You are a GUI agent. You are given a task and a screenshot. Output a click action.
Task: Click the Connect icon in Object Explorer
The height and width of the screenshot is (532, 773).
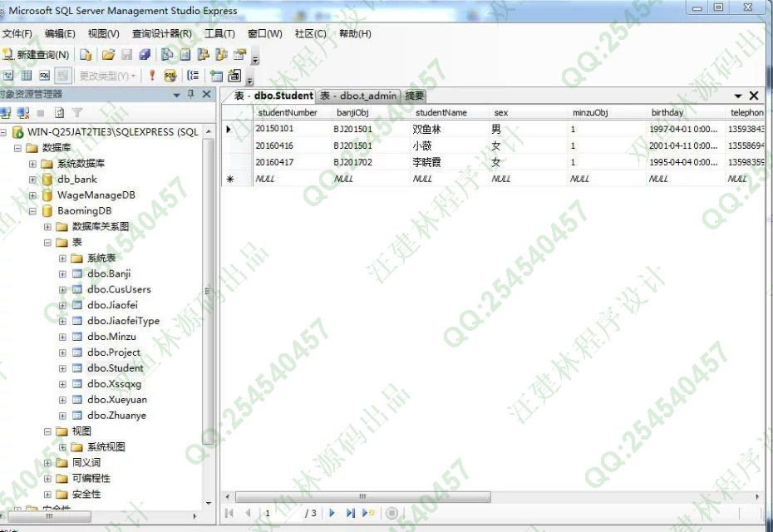pos(6,113)
